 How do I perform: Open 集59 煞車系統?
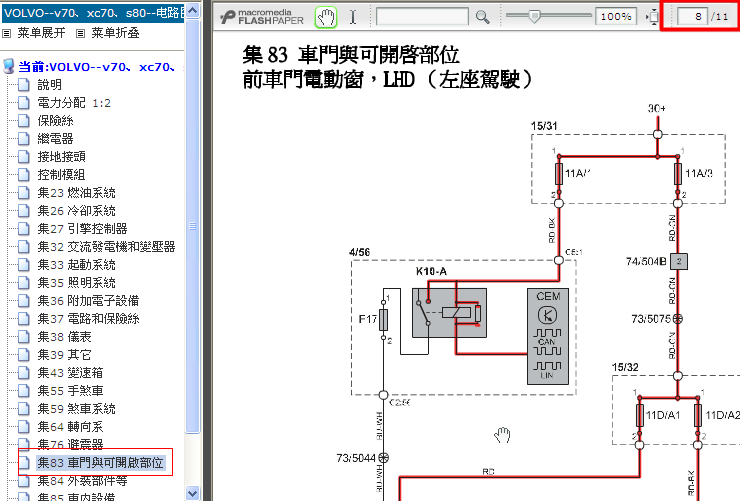pyautogui.click(x=76, y=409)
